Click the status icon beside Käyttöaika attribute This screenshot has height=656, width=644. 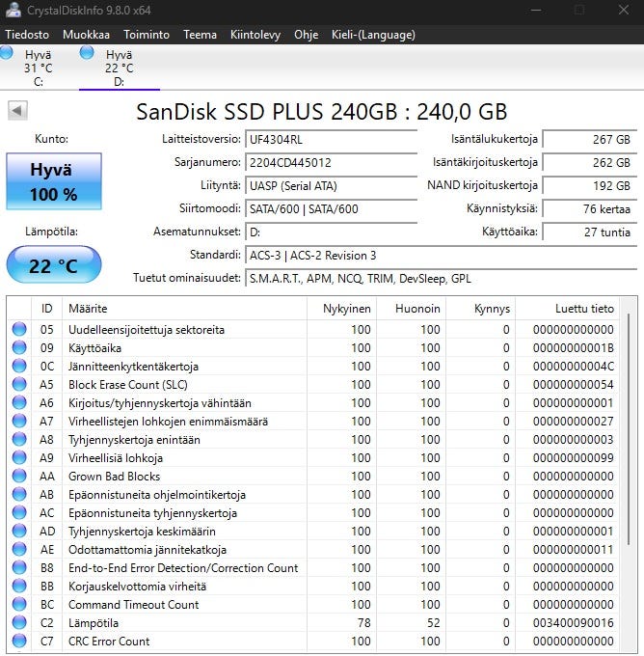19,348
